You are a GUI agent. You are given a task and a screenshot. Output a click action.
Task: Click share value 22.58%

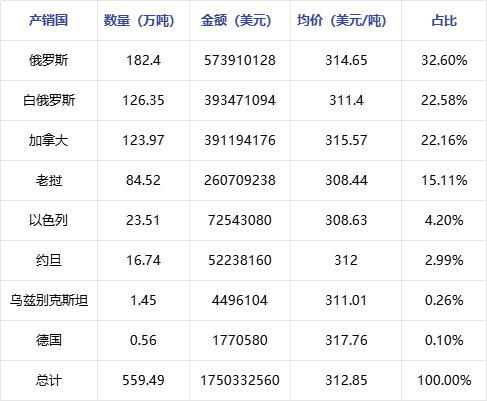click(444, 100)
